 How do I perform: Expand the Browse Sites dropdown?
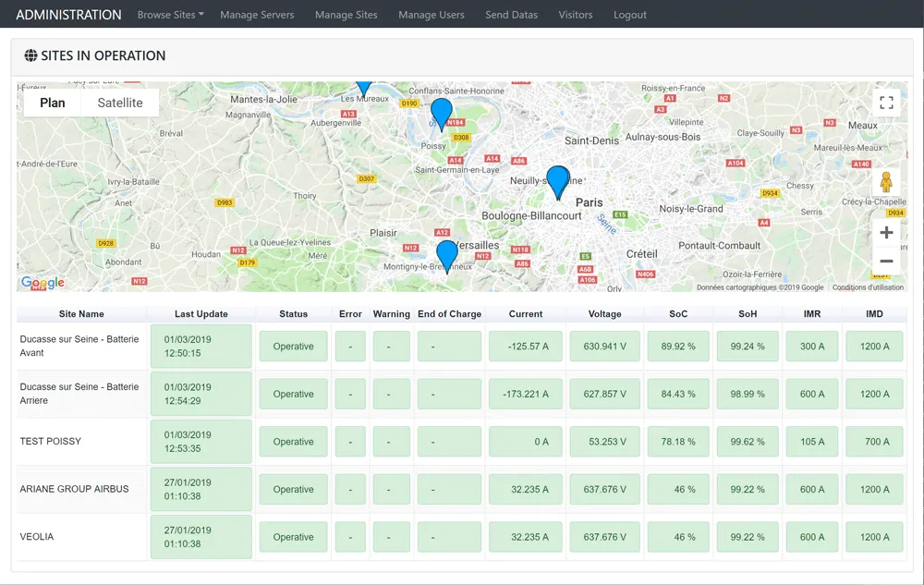coord(170,15)
